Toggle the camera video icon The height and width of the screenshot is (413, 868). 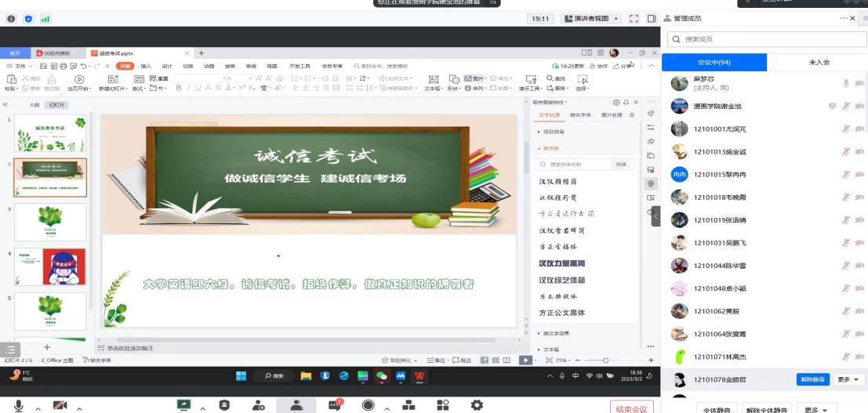click(60, 405)
